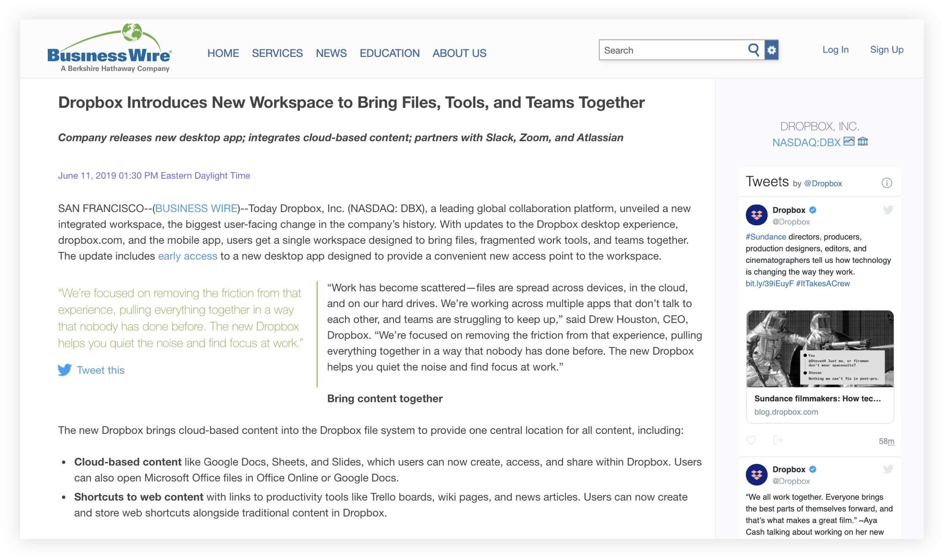
Task: Open the SERVICES menu
Action: pyautogui.click(x=277, y=53)
